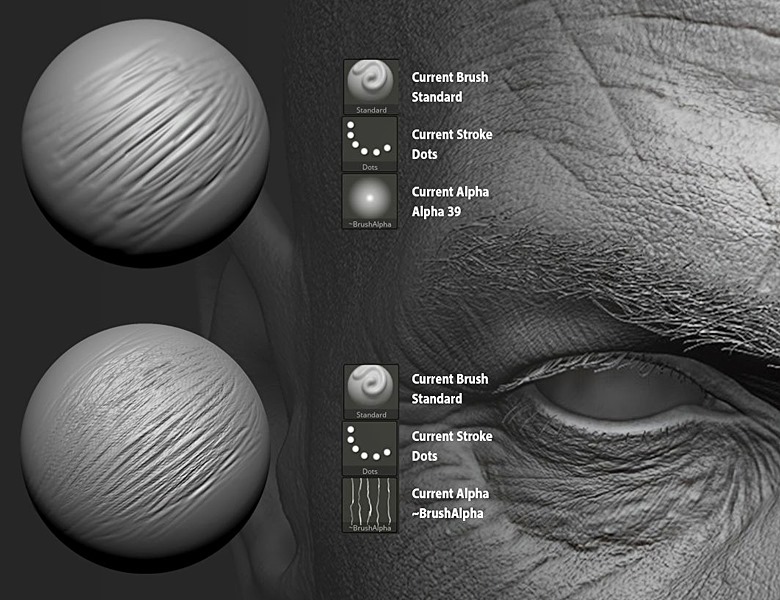Image resolution: width=780 pixels, height=600 pixels.
Task: Select the upper Standard brush icon
Action: tap(371, 87)
